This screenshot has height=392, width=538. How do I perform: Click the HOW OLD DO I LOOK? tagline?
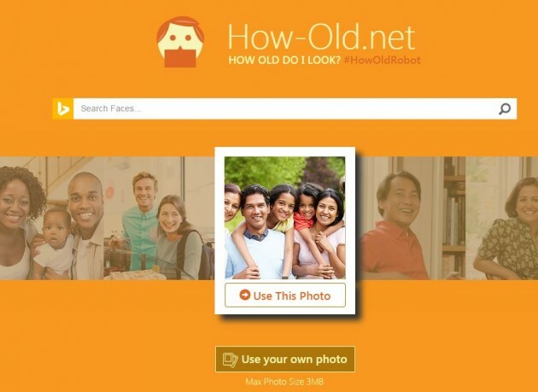(x=284, y=60)
